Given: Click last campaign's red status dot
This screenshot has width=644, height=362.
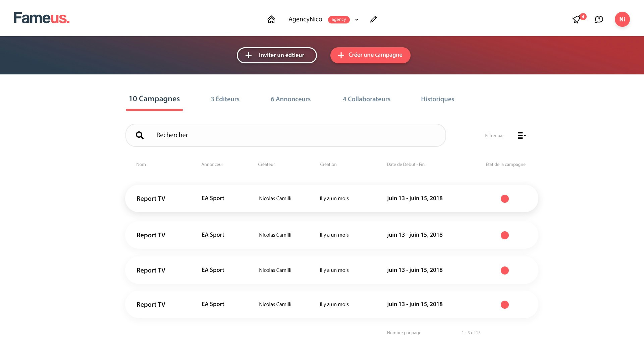Looking at the screenshot, I should (x=504, y=305).
